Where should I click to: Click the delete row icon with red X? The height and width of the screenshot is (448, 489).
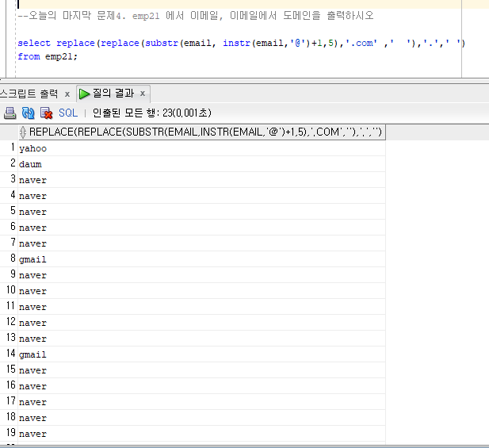(x=47, y=113)
